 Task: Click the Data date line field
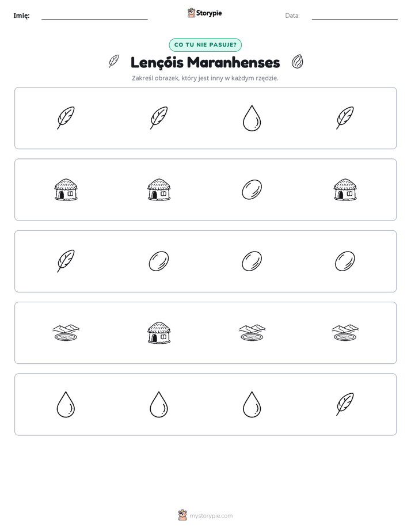pyautogui.click(x=355, y=16)
